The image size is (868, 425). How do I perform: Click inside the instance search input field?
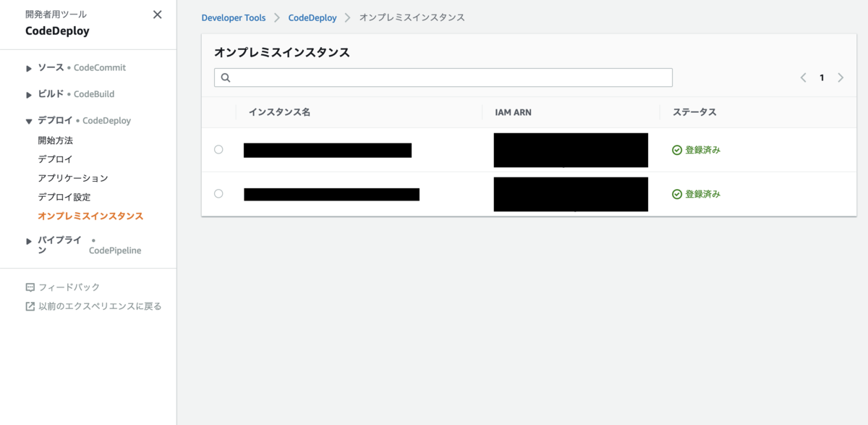(x=434, y=77)
